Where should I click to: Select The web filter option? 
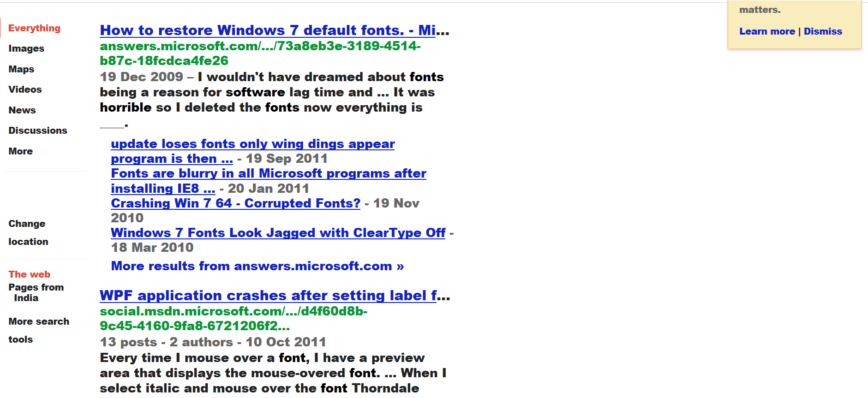[x=30, y=274]
